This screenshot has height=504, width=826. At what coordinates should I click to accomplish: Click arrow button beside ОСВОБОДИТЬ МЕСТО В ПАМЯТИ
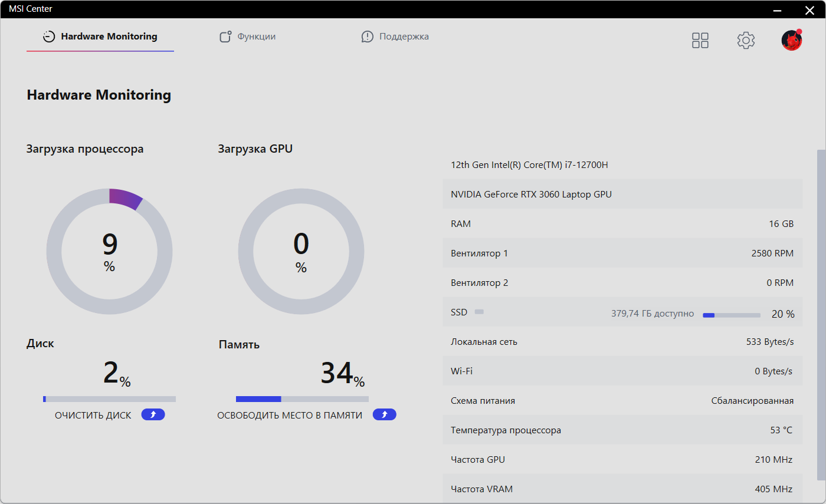(385, 415)
